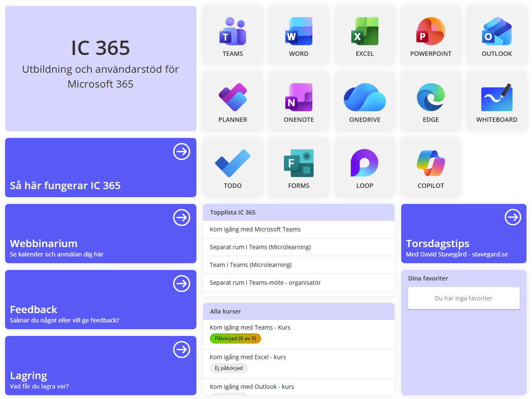The width and height of the screenshot is (532, 399).
Task: Open the PowerPoint app tile
Action: [431, 36]
